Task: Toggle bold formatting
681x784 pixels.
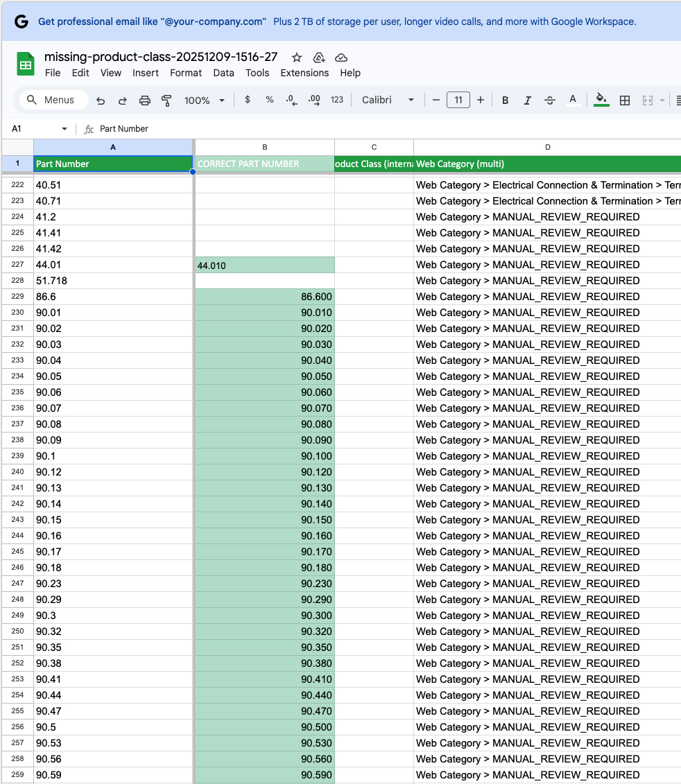Action: coord(506,101)
